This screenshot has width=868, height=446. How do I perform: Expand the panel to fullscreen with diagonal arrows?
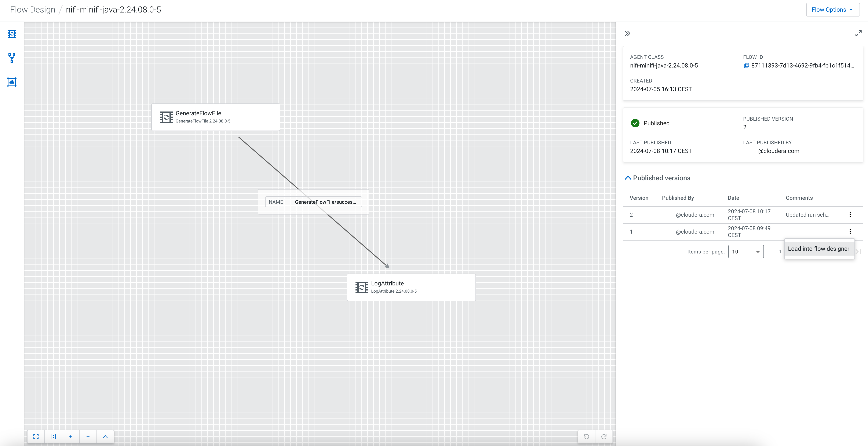pos(858,33)
